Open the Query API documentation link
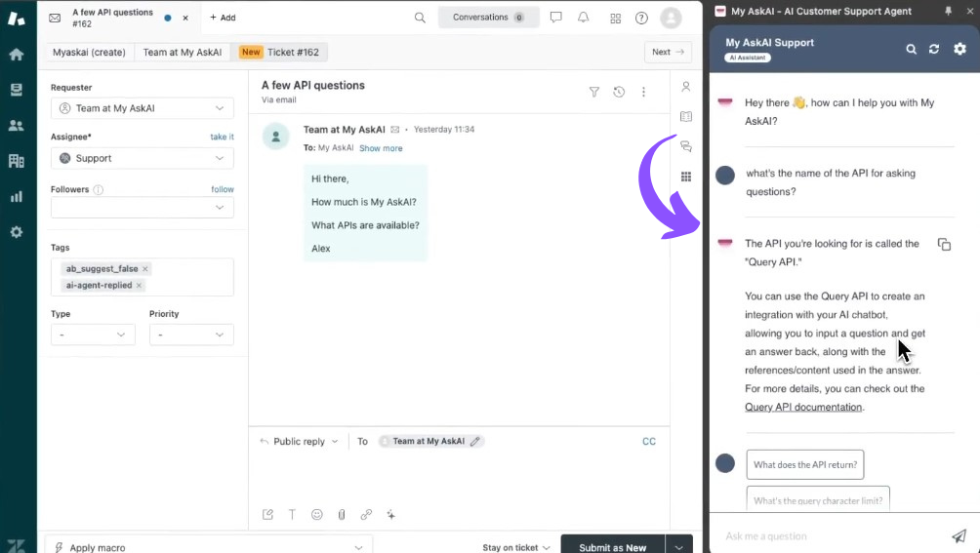 tap(803, 407)
